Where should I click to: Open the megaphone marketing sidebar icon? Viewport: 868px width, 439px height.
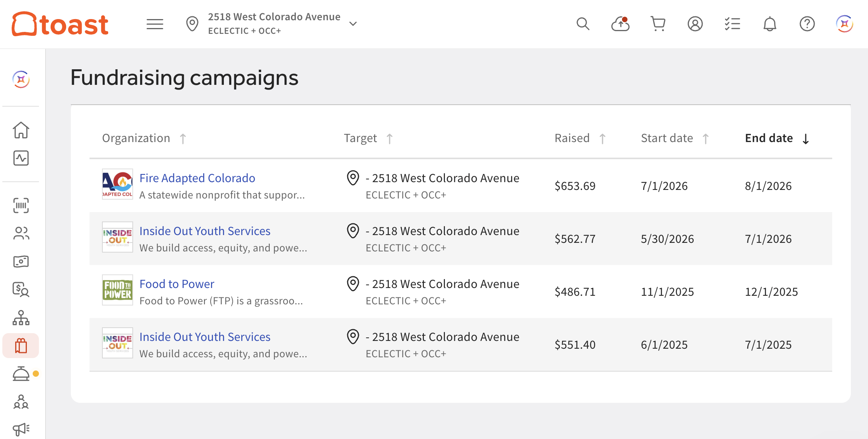(x=21, y=429)
